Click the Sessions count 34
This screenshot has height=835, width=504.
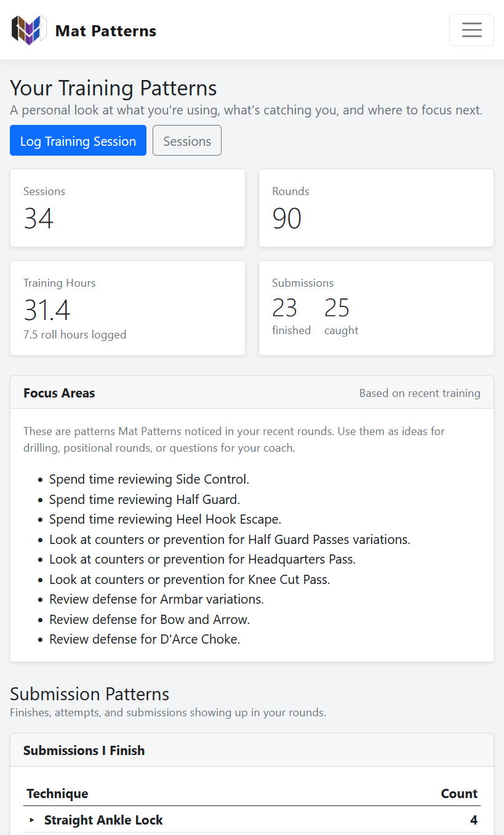[x=39, y=218]
